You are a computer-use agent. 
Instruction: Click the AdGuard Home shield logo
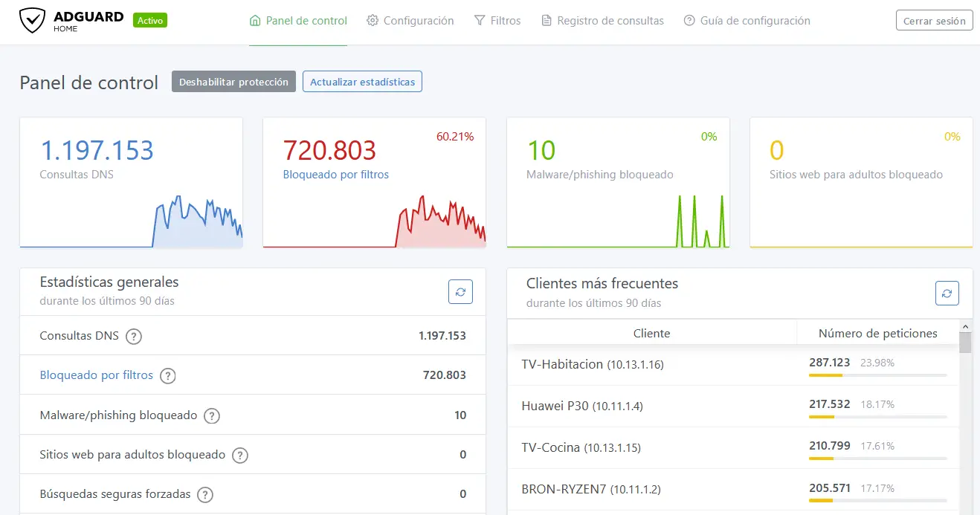coord(32,21)
